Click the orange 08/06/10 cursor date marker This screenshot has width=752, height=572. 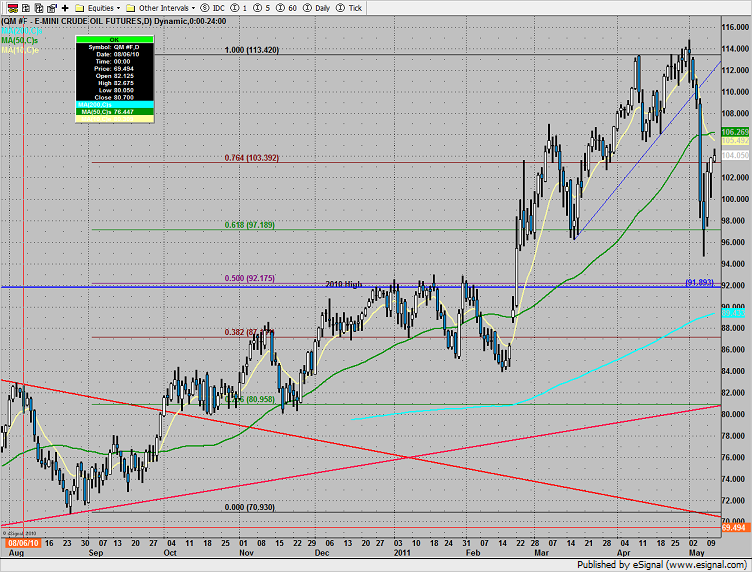point(24,543)
